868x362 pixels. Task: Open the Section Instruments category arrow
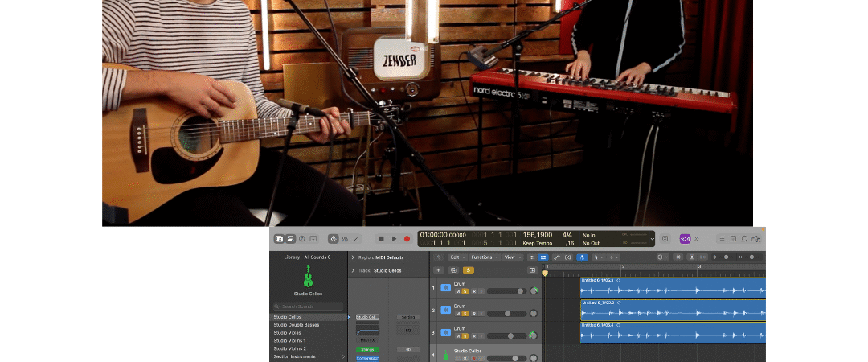coord(343,356)
